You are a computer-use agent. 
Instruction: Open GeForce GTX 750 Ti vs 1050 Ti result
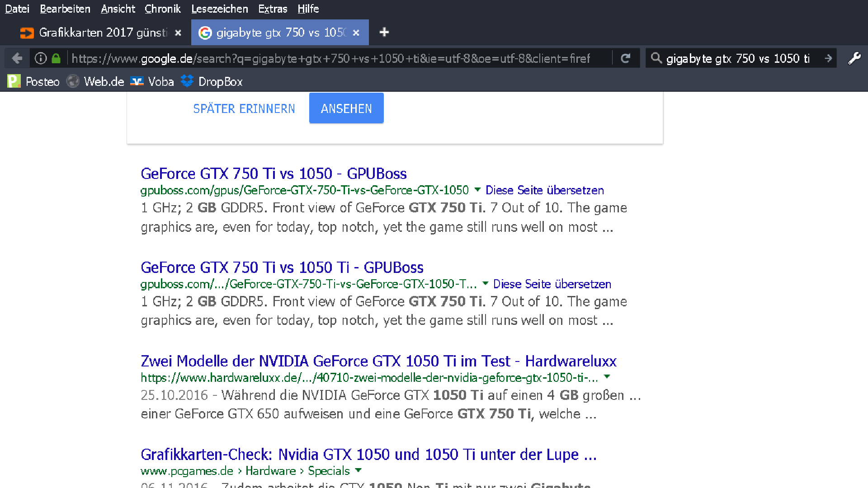pyautogui.click(x=282, y=267)
